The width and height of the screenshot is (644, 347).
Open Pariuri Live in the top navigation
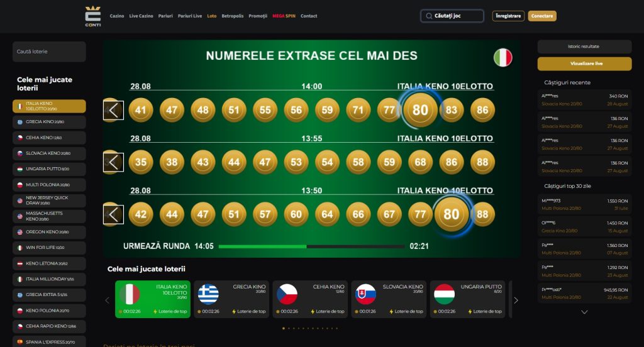[190, 16]
